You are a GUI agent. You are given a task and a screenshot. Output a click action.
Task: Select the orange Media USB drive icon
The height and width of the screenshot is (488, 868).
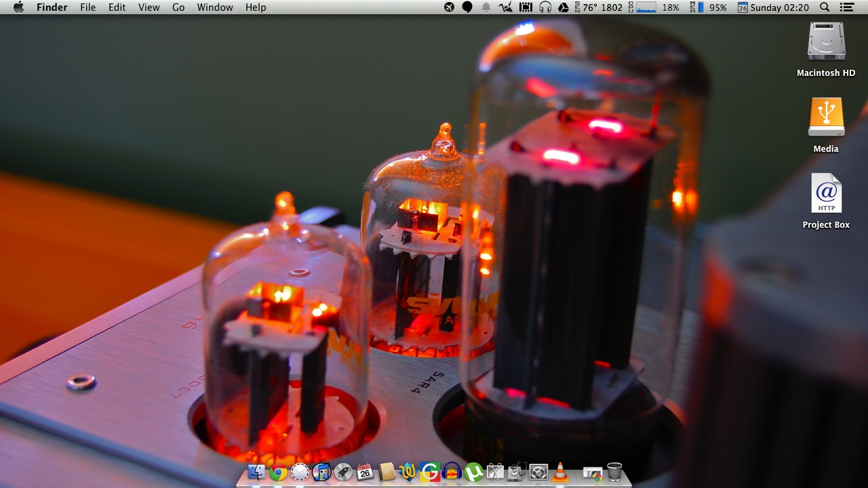pyautogui.click(x=826, y=118)
